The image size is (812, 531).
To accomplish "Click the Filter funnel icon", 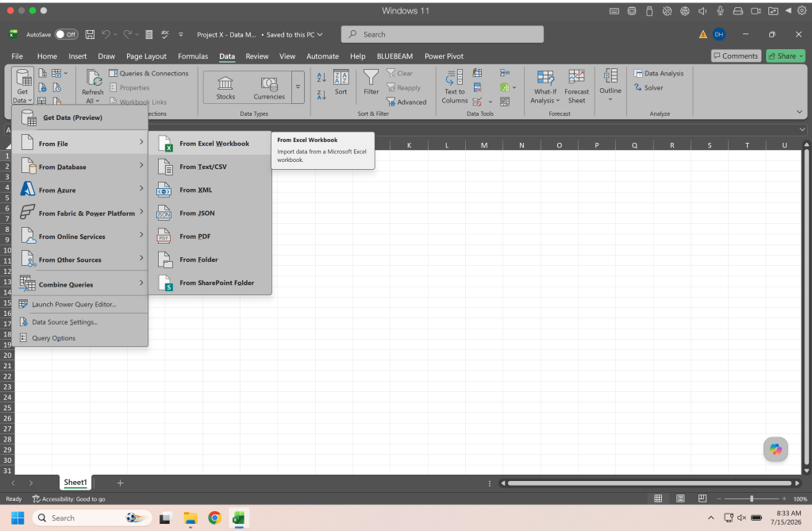I will (x=371, y=83).
